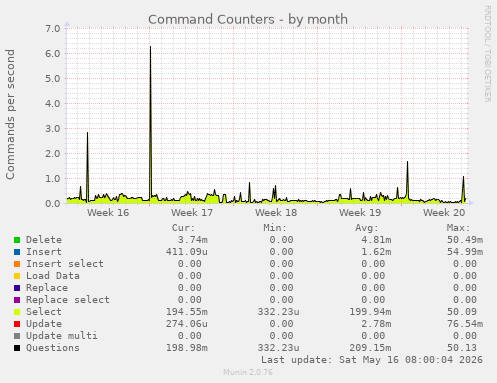Click the Questions average value 209.15m
This screenshot has height=383, width=497.
[370, 348]
